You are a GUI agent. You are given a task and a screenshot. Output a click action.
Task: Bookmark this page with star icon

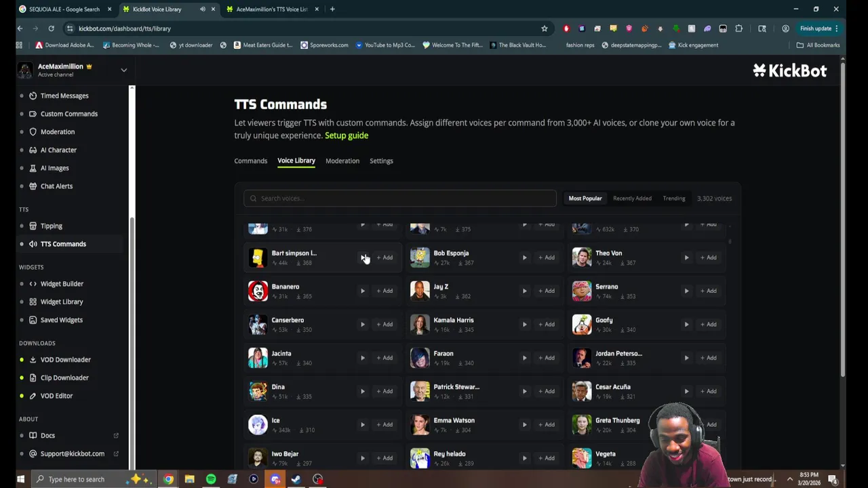point(544,28)
